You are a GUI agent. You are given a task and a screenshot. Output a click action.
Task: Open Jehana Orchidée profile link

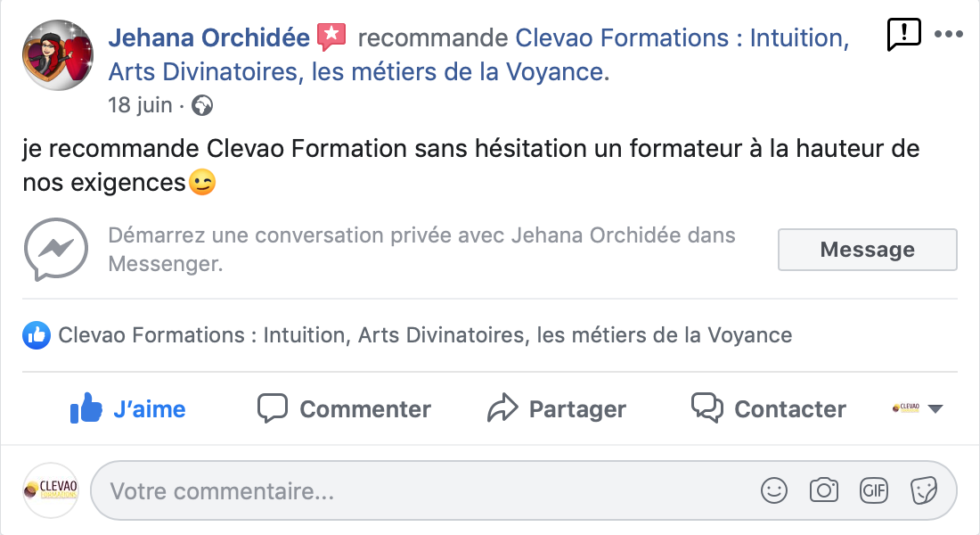coord(208,37)
